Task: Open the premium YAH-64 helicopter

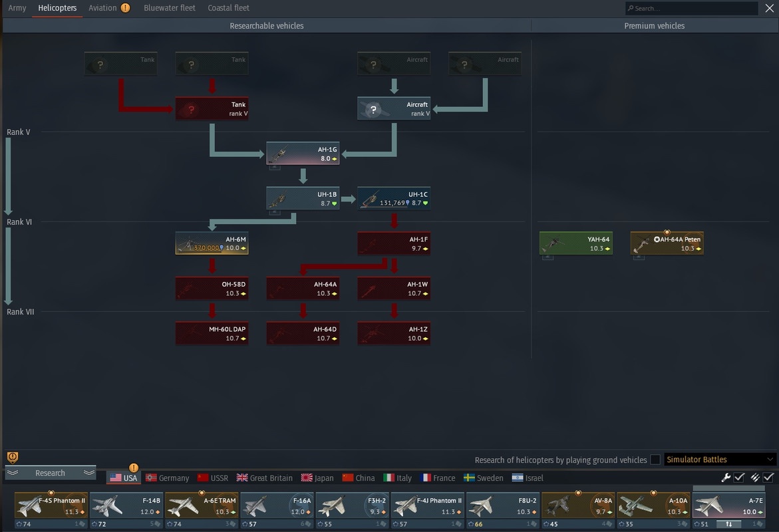Action: (576, 243)
